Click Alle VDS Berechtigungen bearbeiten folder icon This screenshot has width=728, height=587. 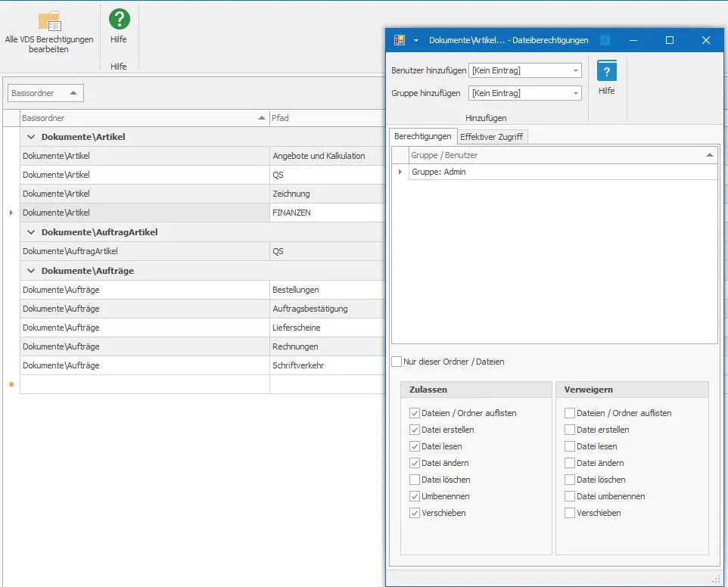pos(49,21)
